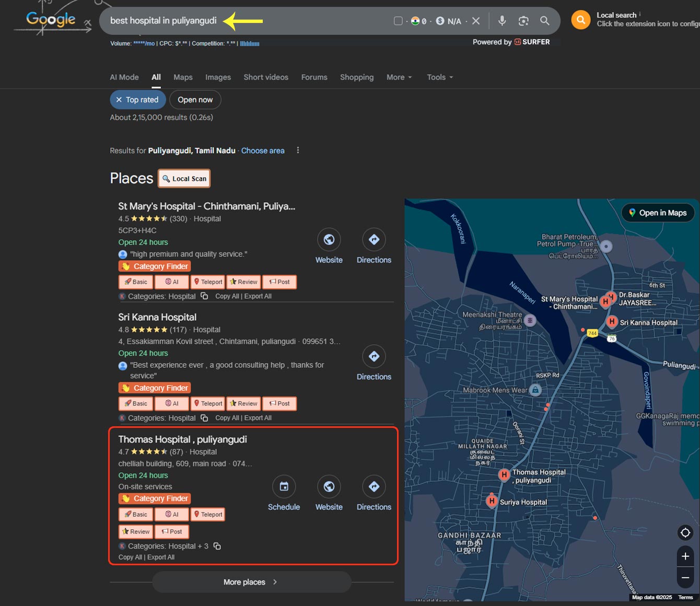Click the Choose area link
Viewport: 700px width, 606px height.
263,150
